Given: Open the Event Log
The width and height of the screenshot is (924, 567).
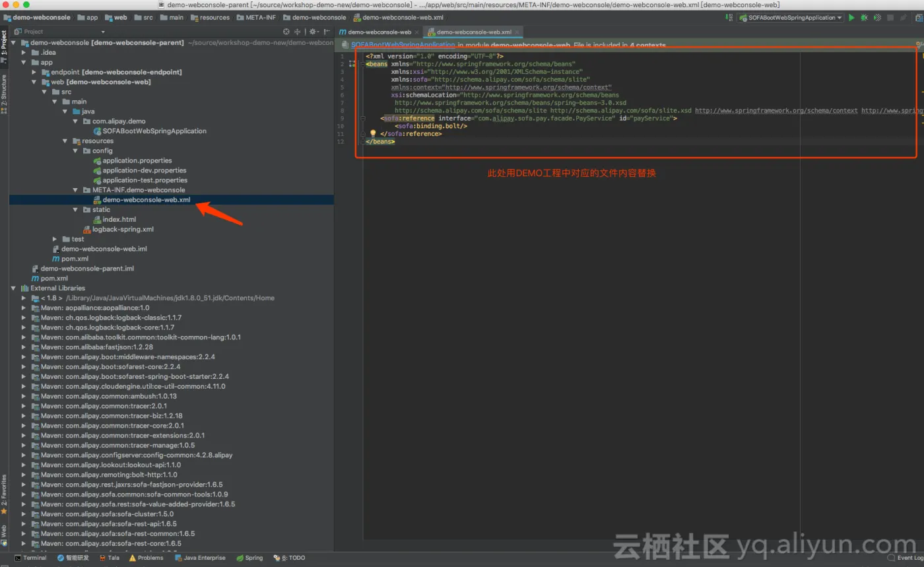Looking at the screenshot, I should tap(906, 558).
